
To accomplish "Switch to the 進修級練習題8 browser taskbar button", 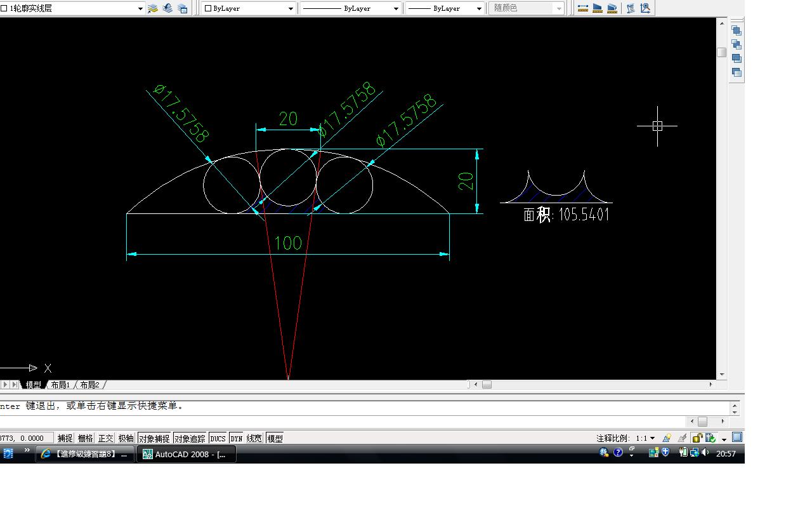I will (x=85, y=454).
